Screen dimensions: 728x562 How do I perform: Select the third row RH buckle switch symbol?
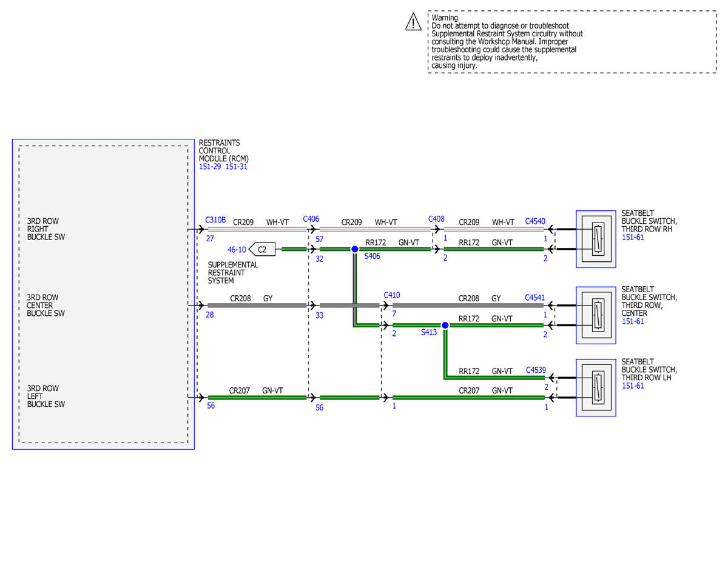[x=596, y=239]
